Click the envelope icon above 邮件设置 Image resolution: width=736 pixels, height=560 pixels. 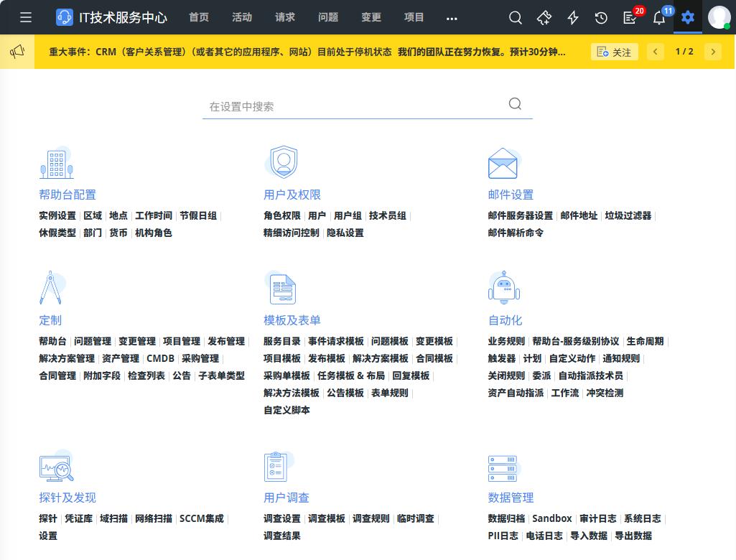[x=503, y=162]
